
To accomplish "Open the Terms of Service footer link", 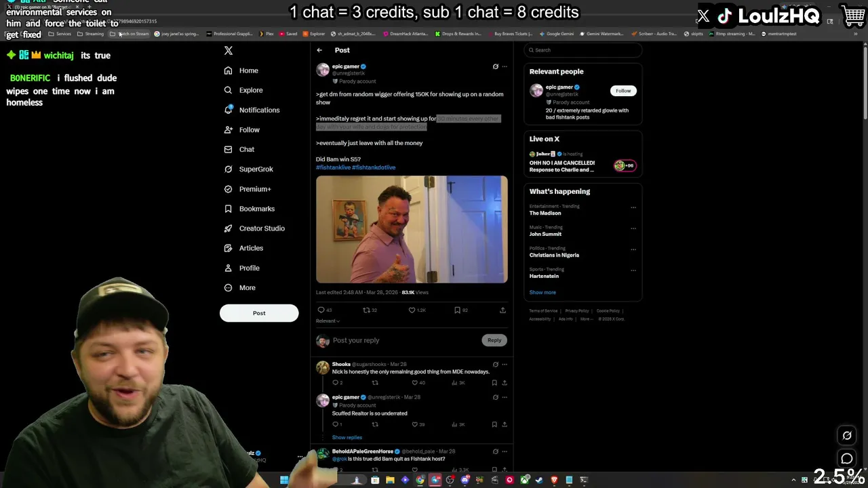I will pyautogui.click(x=543, y=311).
